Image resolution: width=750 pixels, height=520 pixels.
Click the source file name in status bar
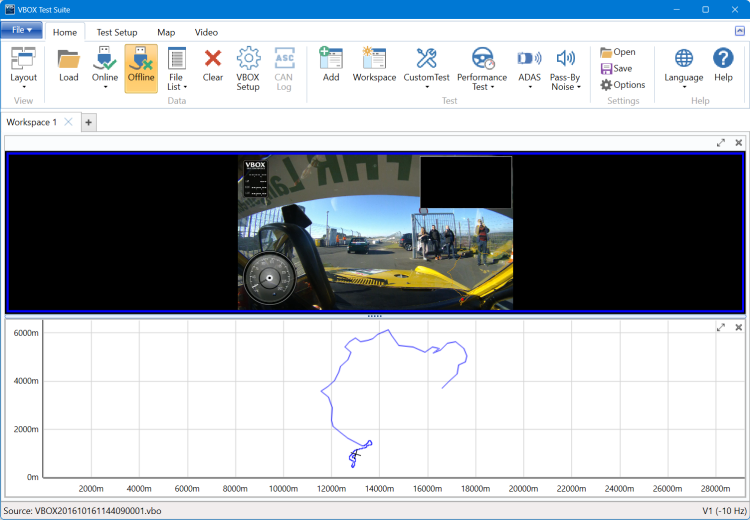point(98,511)
